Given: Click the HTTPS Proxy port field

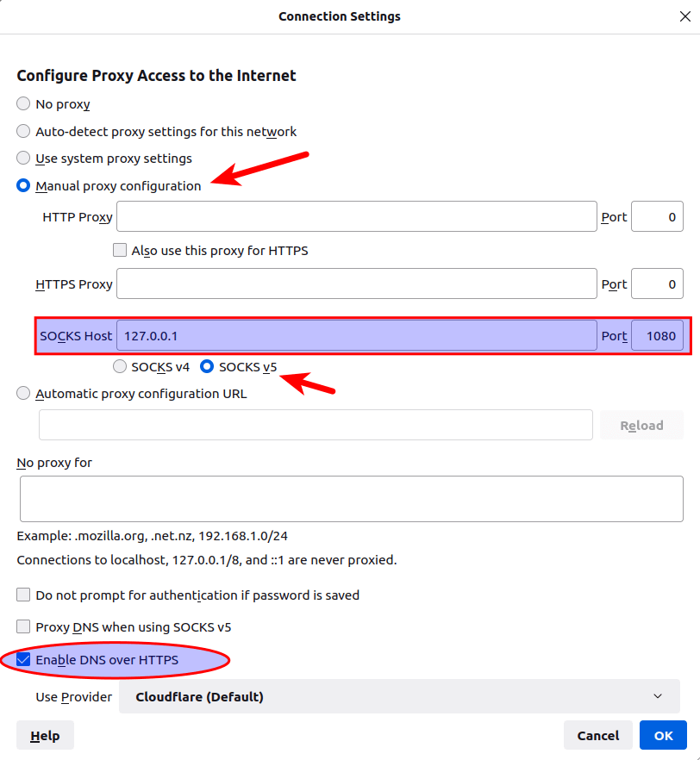Looking at the screenshot, I should (x=657, y=284).
